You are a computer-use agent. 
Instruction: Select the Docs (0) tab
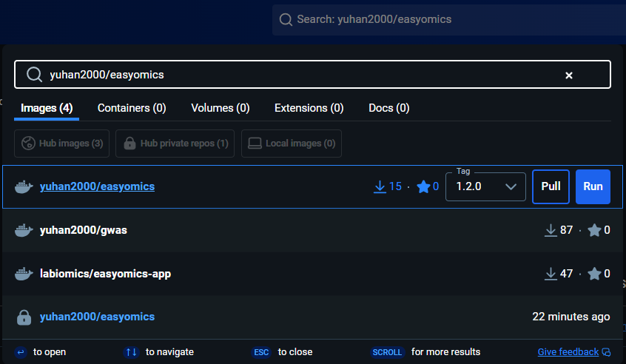(389, 108)
